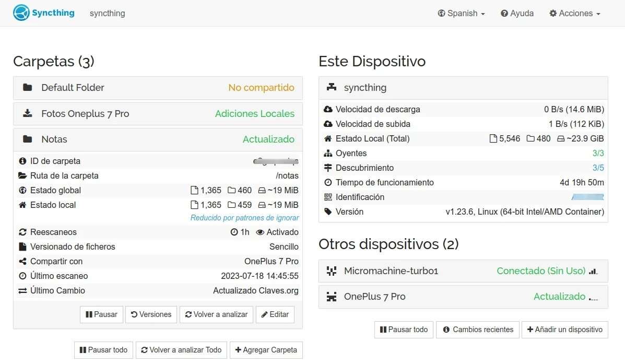Image resolution: width=625 pixels, height=364 pixels.
Task: Click the QR code icon beside Identificación
Action: point(328,197)
